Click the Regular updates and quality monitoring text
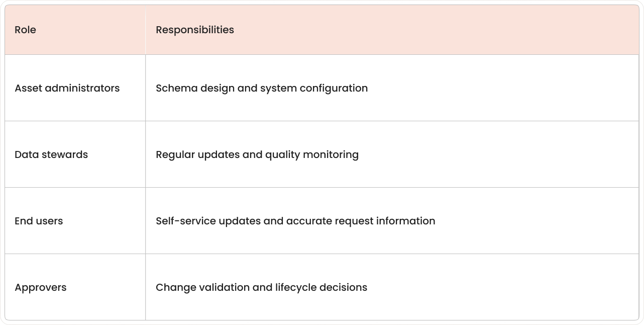Image resolution: width=644 pixels, height=325 pixels. click(x=257, y=155)
